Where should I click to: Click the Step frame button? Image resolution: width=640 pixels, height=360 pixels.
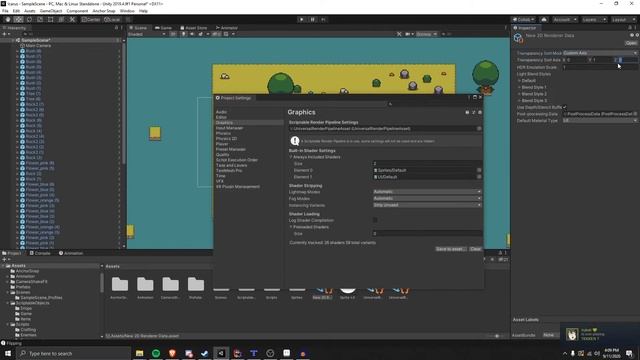pyautogui.click(x=323, y=20)
